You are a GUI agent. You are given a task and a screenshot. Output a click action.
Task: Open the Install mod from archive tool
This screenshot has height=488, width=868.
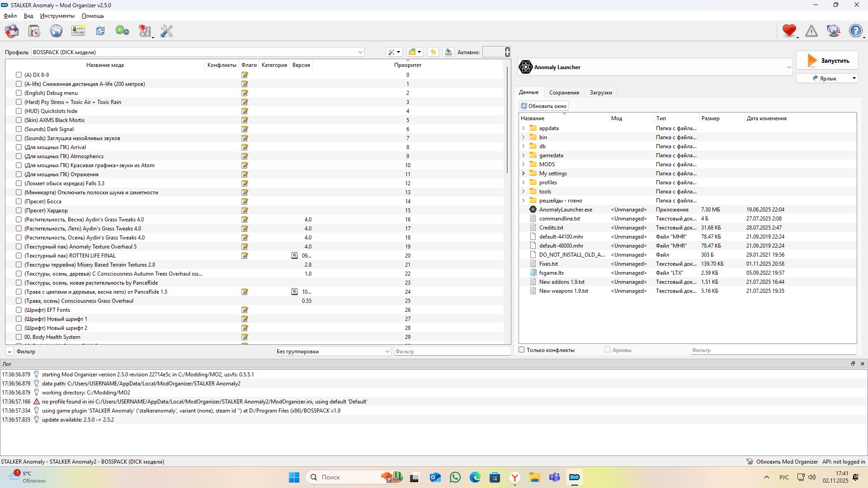coord(34,31)
